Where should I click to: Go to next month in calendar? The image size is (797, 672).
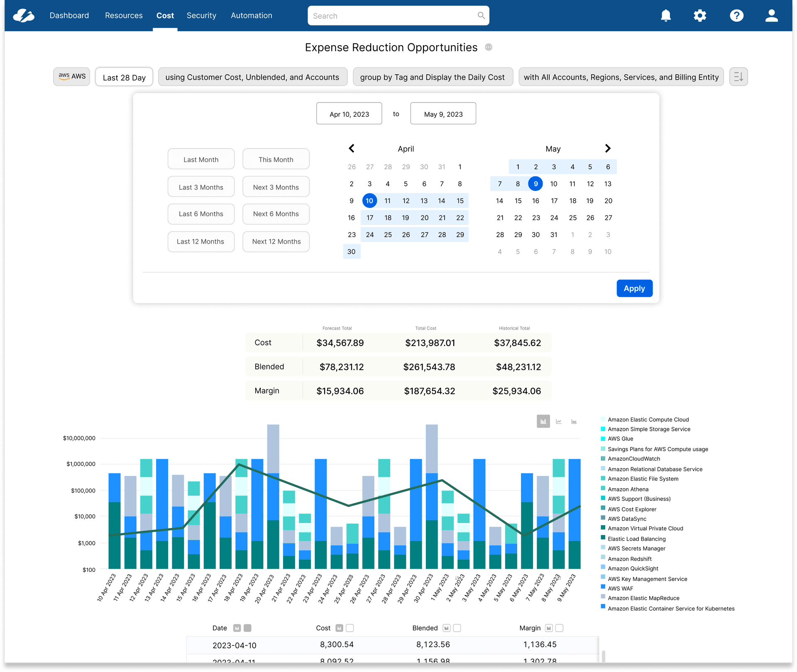coord(608,149)
